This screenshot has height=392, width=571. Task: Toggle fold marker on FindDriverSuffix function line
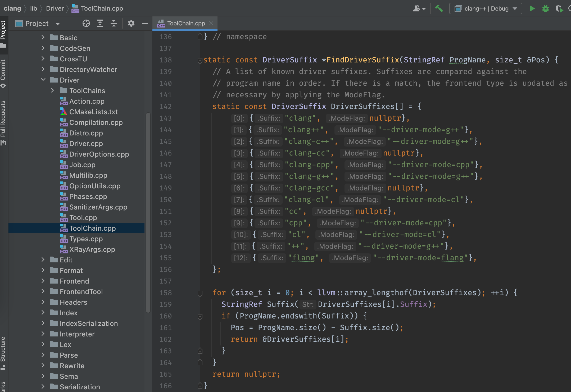click(200, 60)
